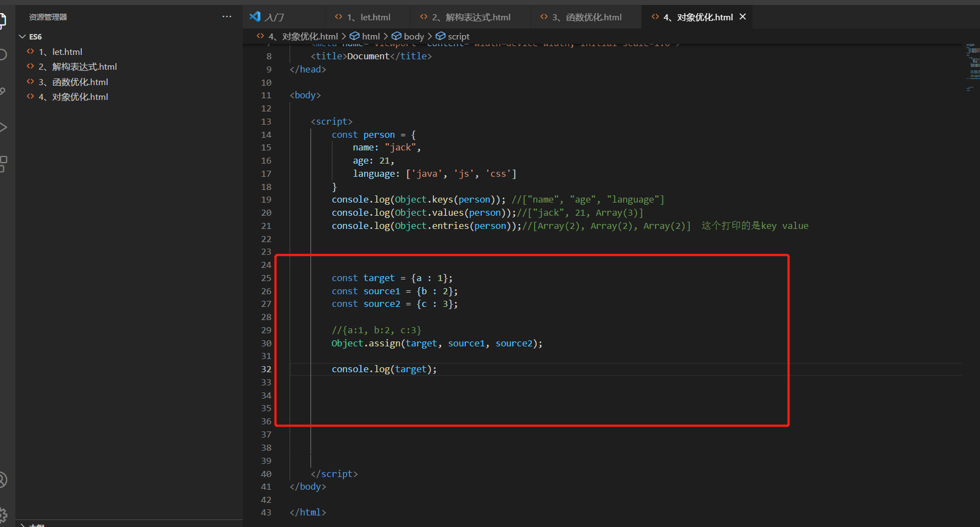Click the Object.keys(person) log line
The height and width of the screenshot is (527, 980).
click(x=498, y=199)
